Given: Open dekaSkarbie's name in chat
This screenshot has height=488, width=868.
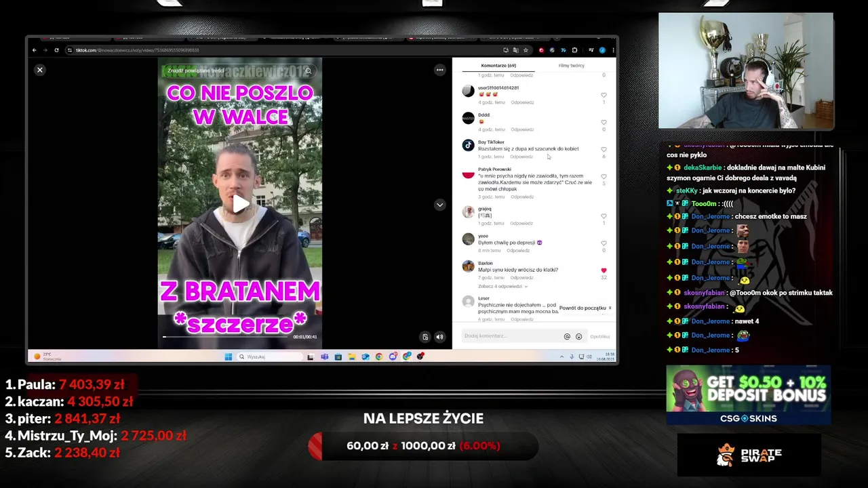Looking at the screenshot, I should click(x=703, y=167).
